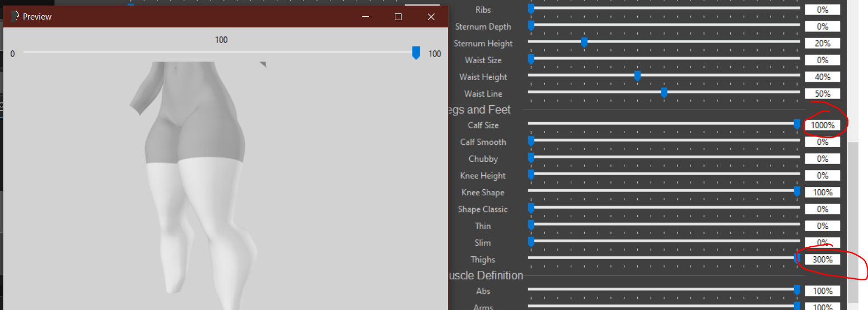Screen dimensions: 868x310
Task: Edit the Calf Size 1000% value field
Action: pyautogui.click(x=823, y=125)
